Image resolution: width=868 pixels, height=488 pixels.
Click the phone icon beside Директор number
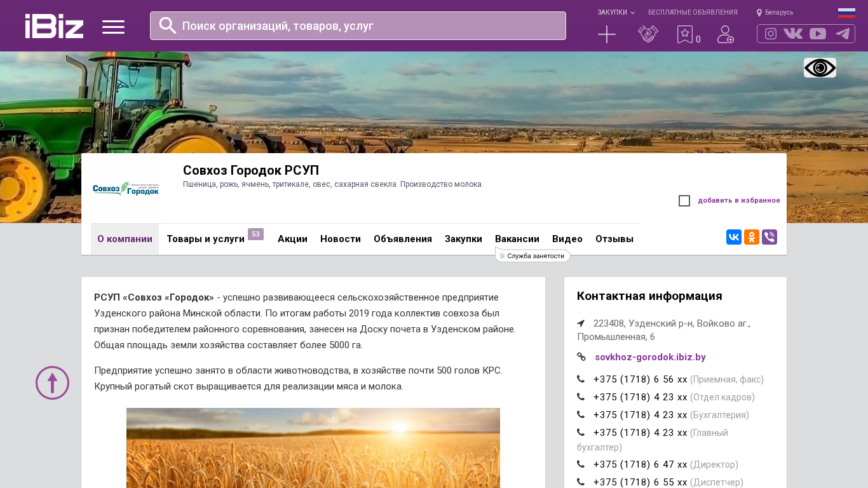pyautogui.click(x=581, y=464)
